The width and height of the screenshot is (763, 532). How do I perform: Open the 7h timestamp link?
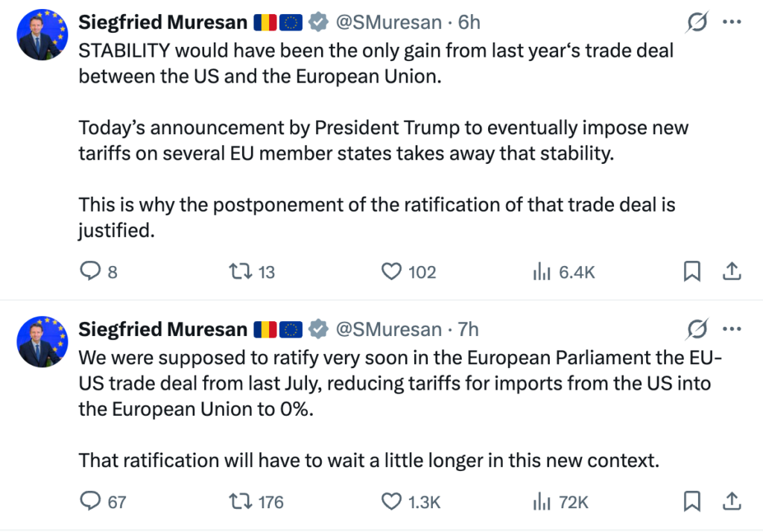(x=468, y=329)
